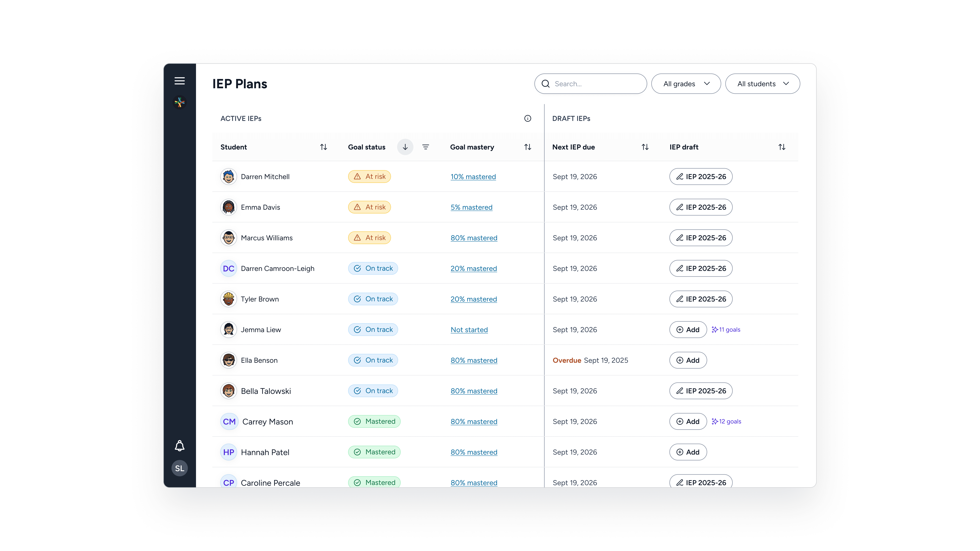
Task: Click the SL user avatar
Action: (x=180, y=468)
